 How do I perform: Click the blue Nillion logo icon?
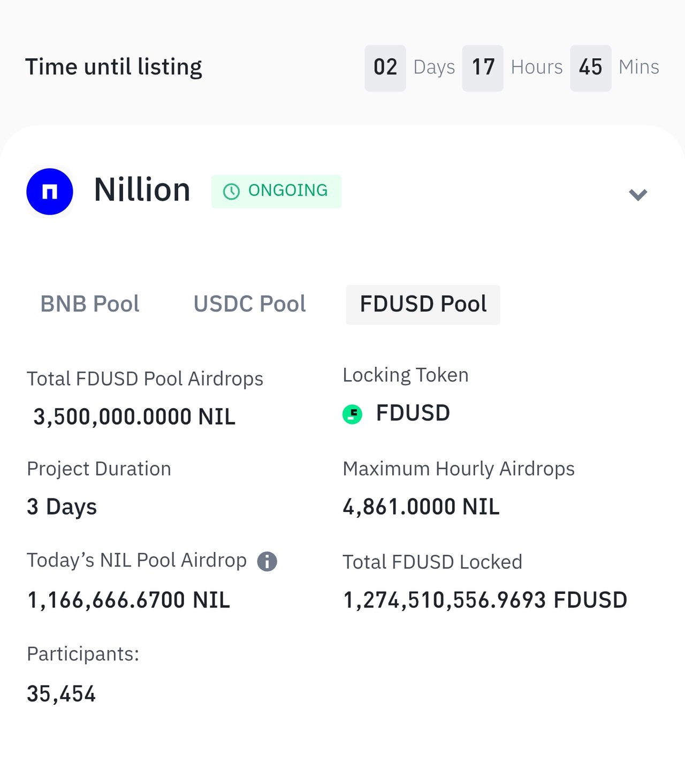(50, 192)
